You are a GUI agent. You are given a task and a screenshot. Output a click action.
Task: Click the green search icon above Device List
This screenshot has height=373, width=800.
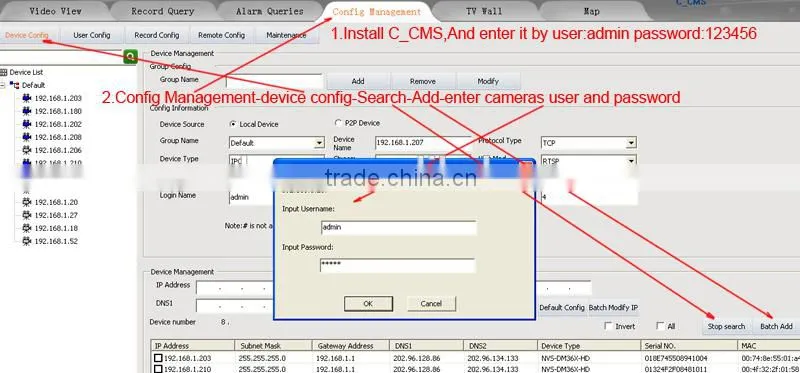(131, 57)
